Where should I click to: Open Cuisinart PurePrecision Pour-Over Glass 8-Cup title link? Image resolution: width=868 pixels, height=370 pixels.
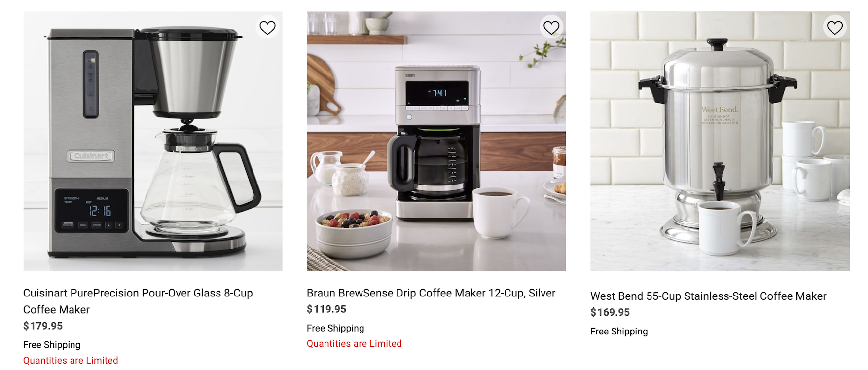(138, 301)
